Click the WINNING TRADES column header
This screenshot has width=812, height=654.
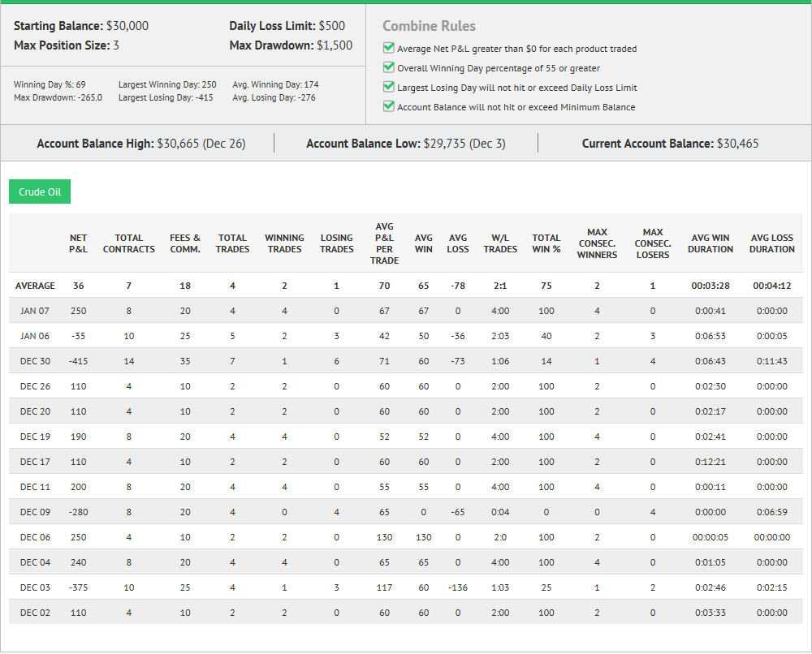(284, 243)
